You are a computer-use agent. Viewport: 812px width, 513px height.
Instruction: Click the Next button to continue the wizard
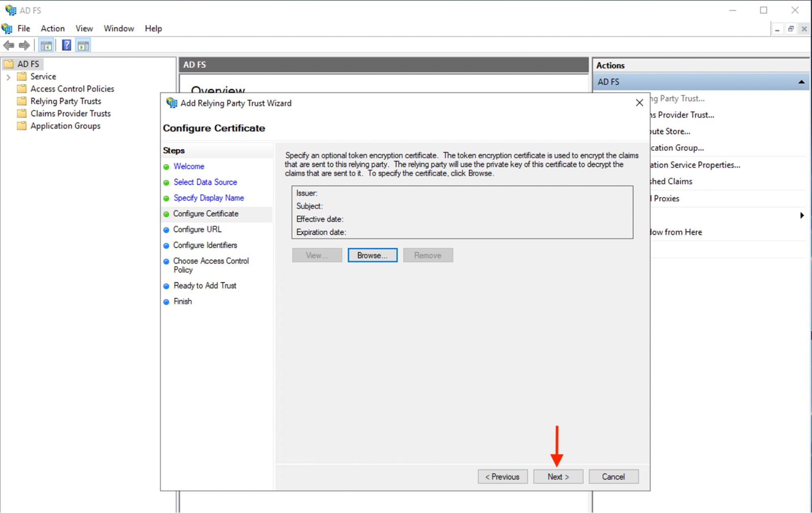click(558, 476)
